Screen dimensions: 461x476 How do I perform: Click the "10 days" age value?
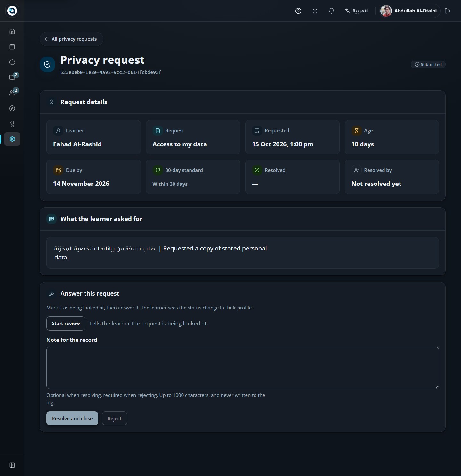point(363,144)
